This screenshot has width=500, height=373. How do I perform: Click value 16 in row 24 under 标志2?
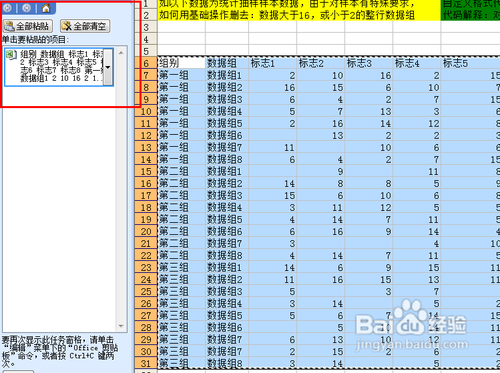pyautogui.click(x=321, y=279)
